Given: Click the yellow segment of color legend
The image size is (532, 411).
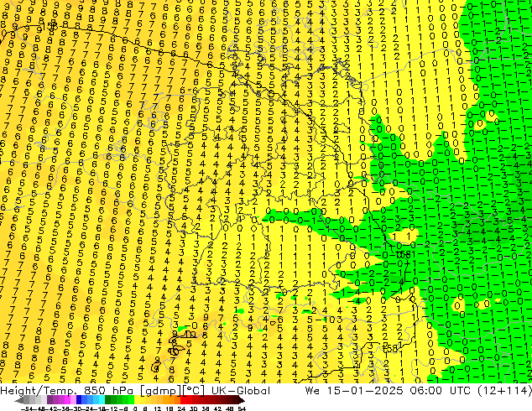Looking at the screenshot, I should pos(137,400).
